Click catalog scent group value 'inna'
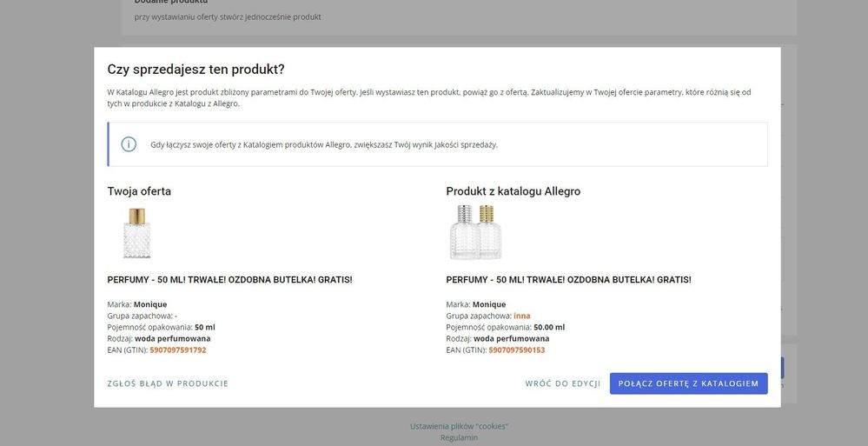The width and height of the screenshot is (868, 446). pos(521,316)
